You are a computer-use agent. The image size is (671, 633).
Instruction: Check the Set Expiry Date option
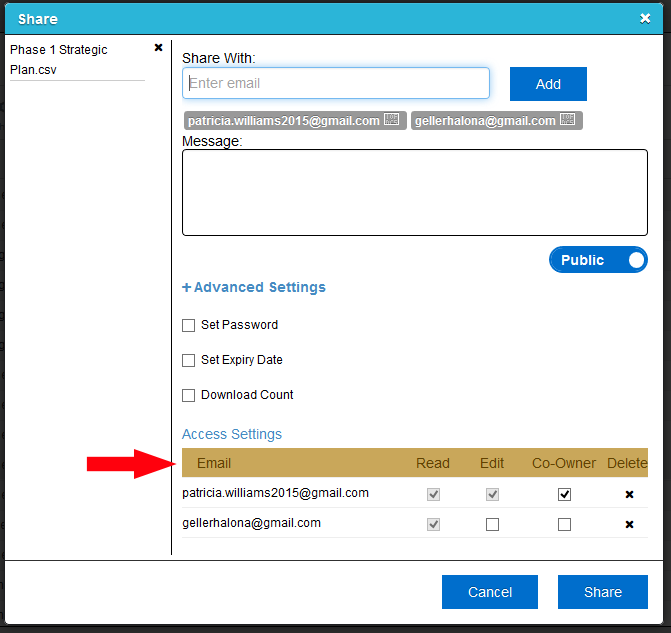pyautogui.click(x=188, y=360)
